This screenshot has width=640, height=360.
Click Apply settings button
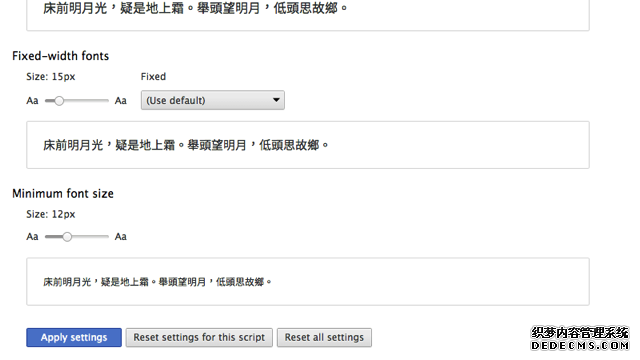[x=74, y=338]
